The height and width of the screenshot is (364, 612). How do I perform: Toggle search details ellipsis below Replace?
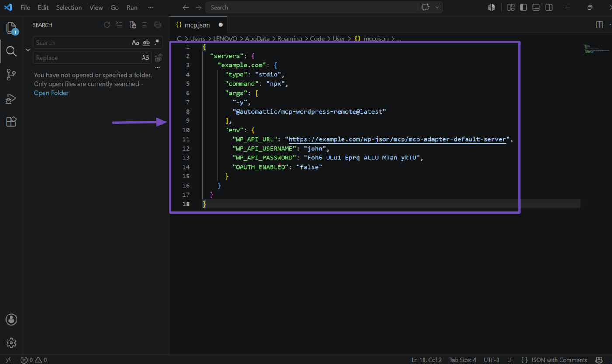(158, 68)
